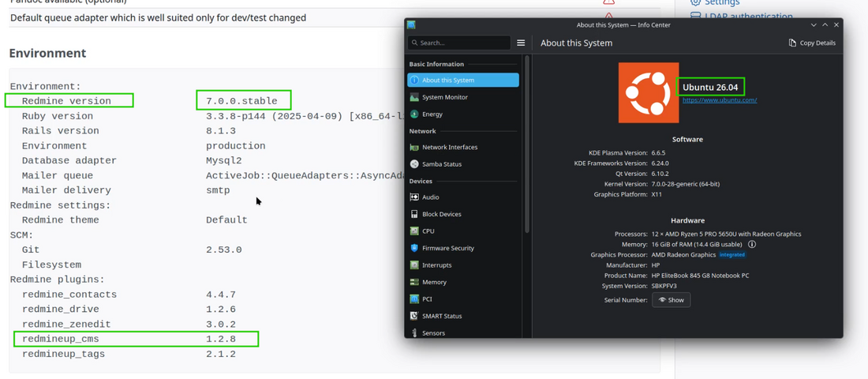This screenshot has width=868, height=379.
Task: Click the 'integrated' graphics badge
Action: pos(732,255)
